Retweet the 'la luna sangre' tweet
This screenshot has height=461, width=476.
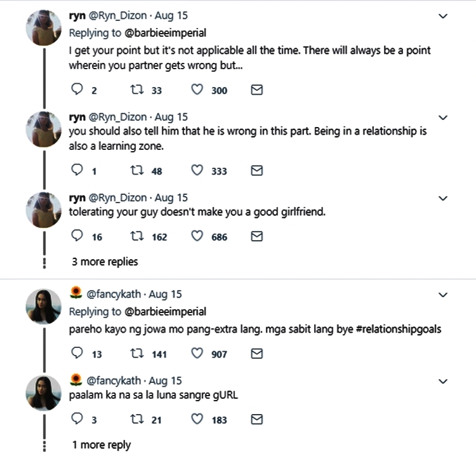pyautogui.click(x=135, y=419)
